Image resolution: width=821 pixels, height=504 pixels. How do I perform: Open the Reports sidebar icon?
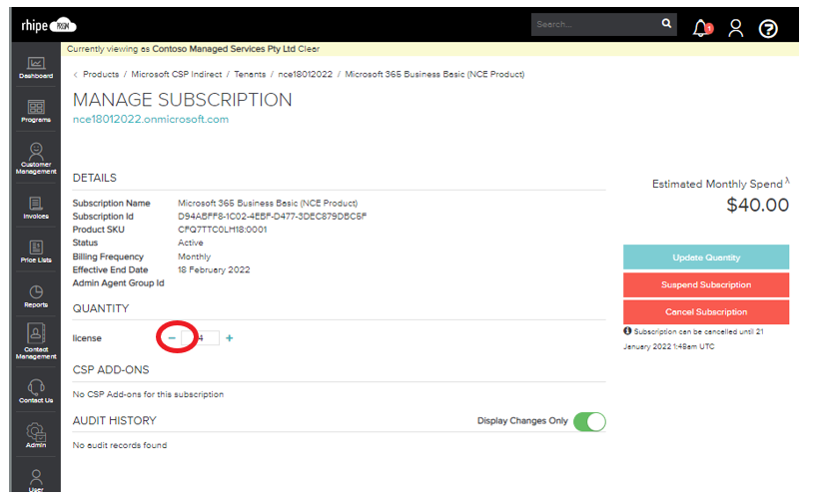tap(36, 296)
